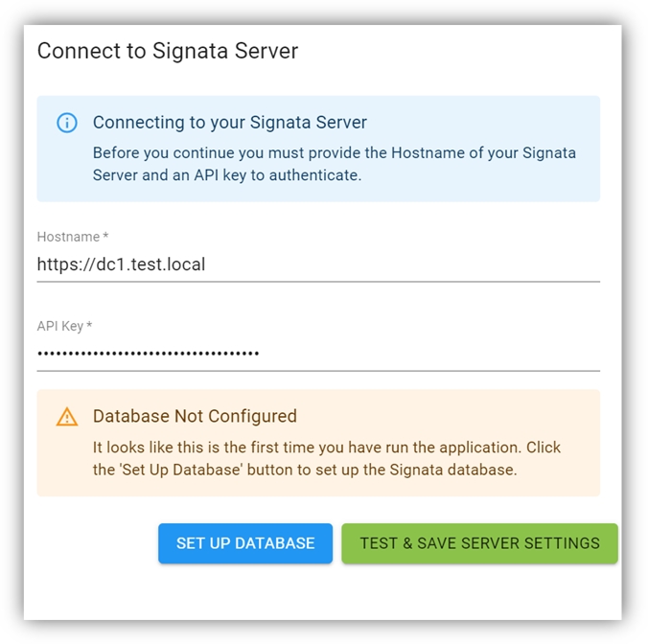Click the API Key field label
The height and width of the screenshot is (644, 648).
click(x=59, y=326)
